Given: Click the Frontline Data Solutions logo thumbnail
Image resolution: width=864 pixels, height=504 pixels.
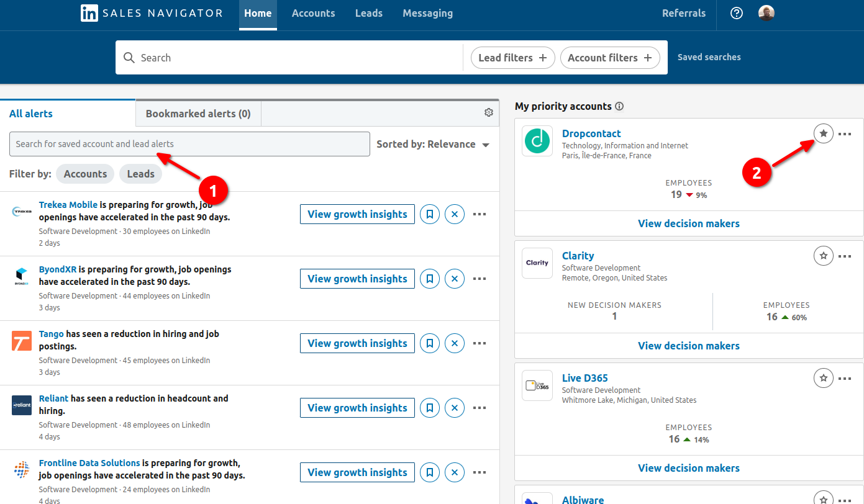Looking at the screenshot, I should [x=22, y=470].
